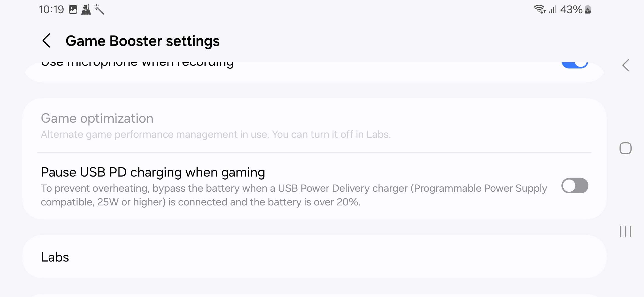Open recent apps with three-lines button
This screenshot has height=297, width=644.
tap(625, 232)
